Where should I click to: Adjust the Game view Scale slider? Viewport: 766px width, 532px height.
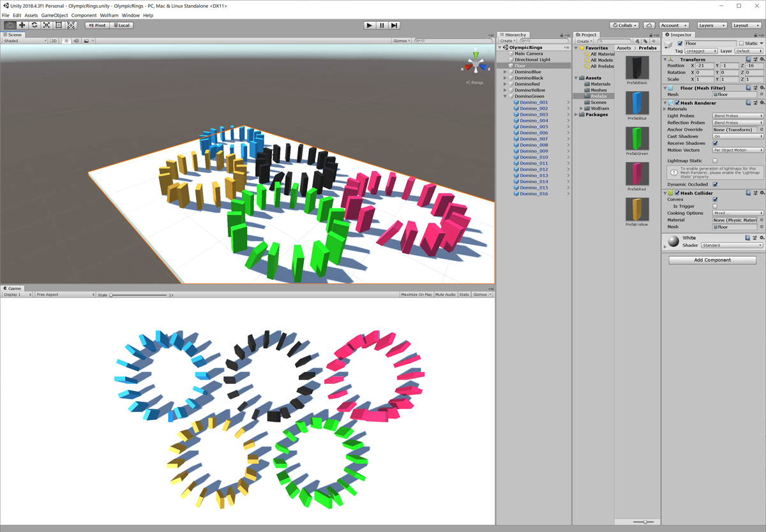click(x=138, y=295)
